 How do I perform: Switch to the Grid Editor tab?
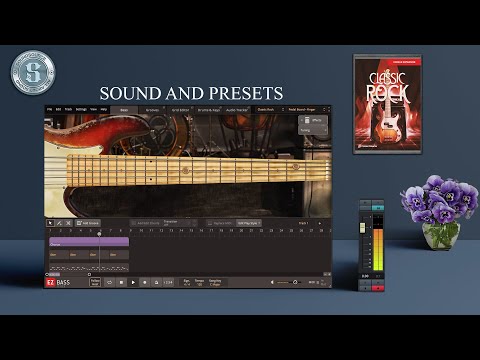tap(180, 110)
